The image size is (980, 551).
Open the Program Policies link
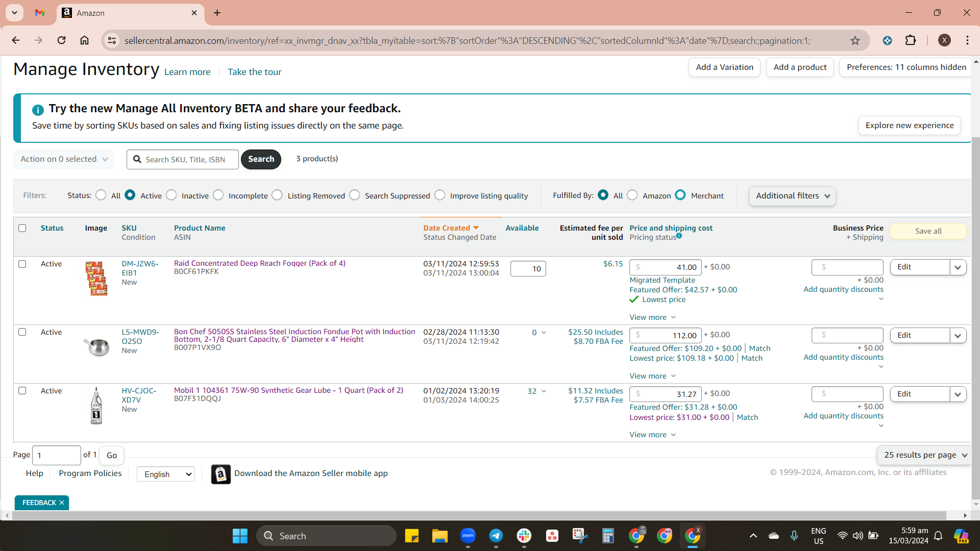tap(90, 473)
